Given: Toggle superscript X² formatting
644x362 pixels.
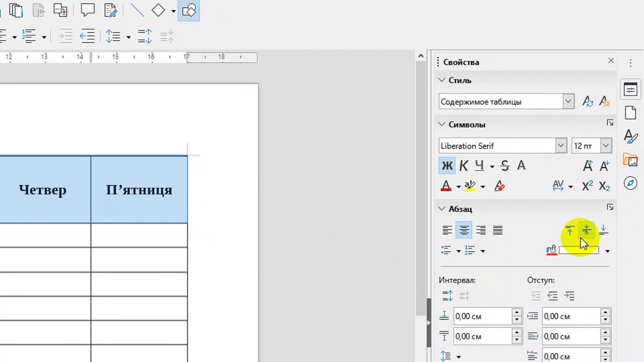Looking at the screenshot, I should [587, 186].
